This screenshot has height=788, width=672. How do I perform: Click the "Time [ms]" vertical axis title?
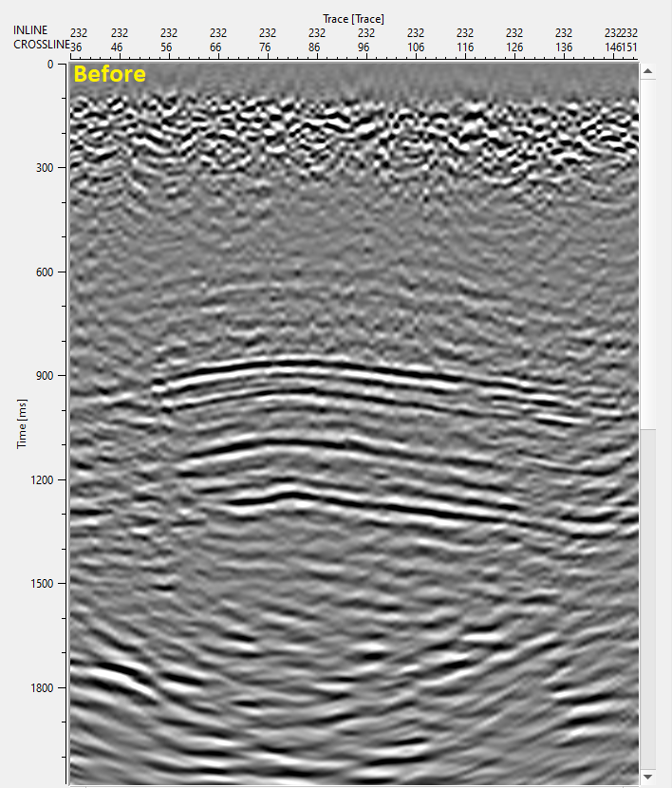[x=22, y=423]
